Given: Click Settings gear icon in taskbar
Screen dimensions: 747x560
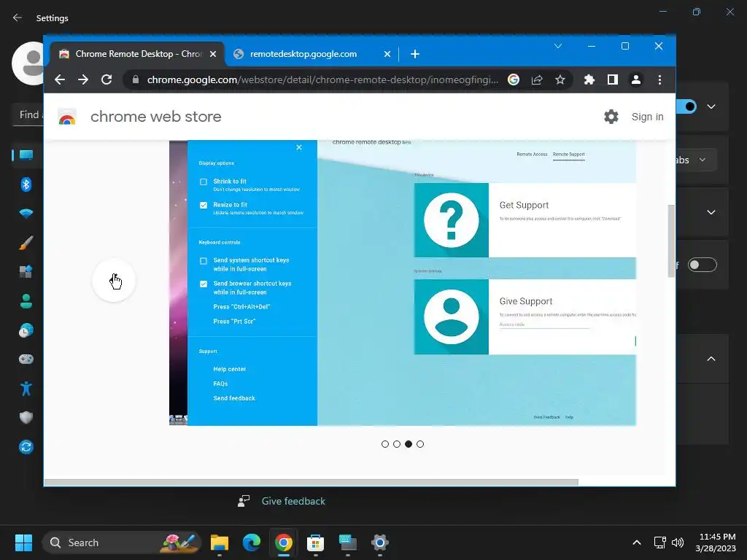Looking at the screenshot, I should point(379,542).
